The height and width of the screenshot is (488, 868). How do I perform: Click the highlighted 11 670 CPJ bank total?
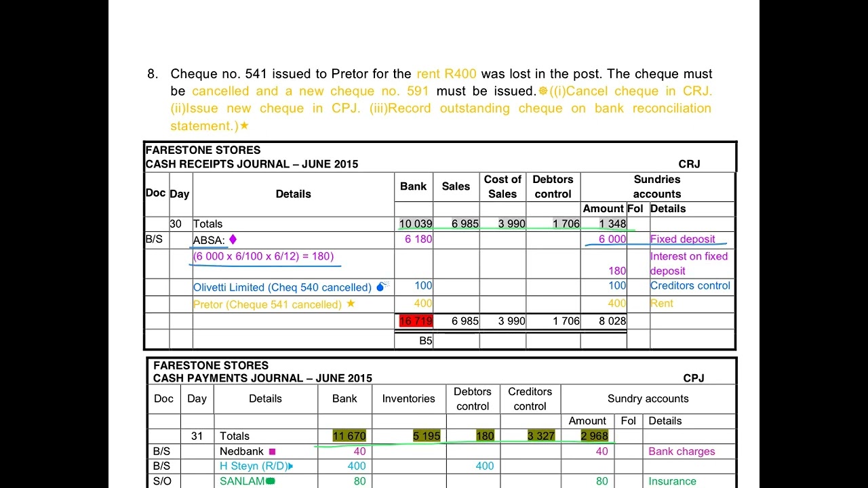click(349, 436)
